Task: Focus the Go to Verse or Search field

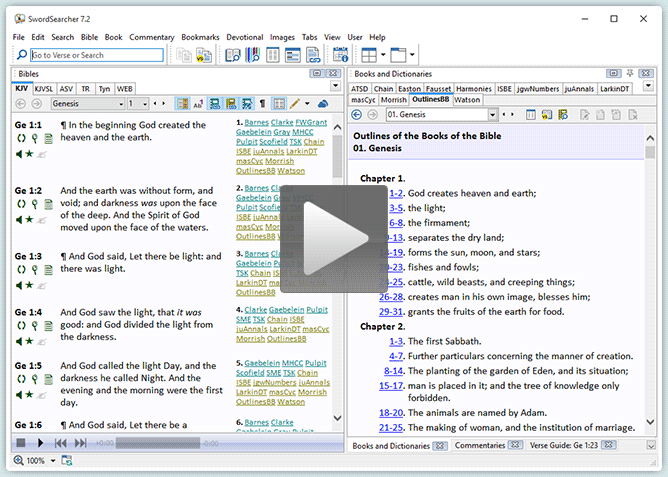Action: [97, 55]
